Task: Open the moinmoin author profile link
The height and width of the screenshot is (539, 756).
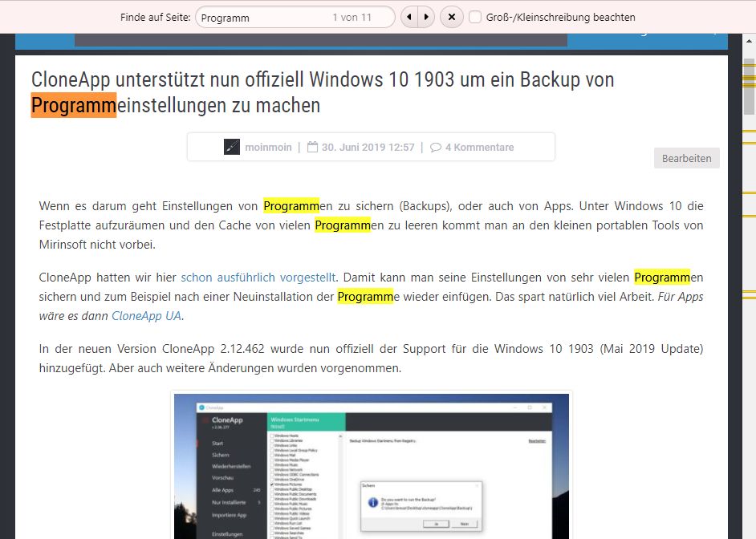Action: tap(268, 148)
